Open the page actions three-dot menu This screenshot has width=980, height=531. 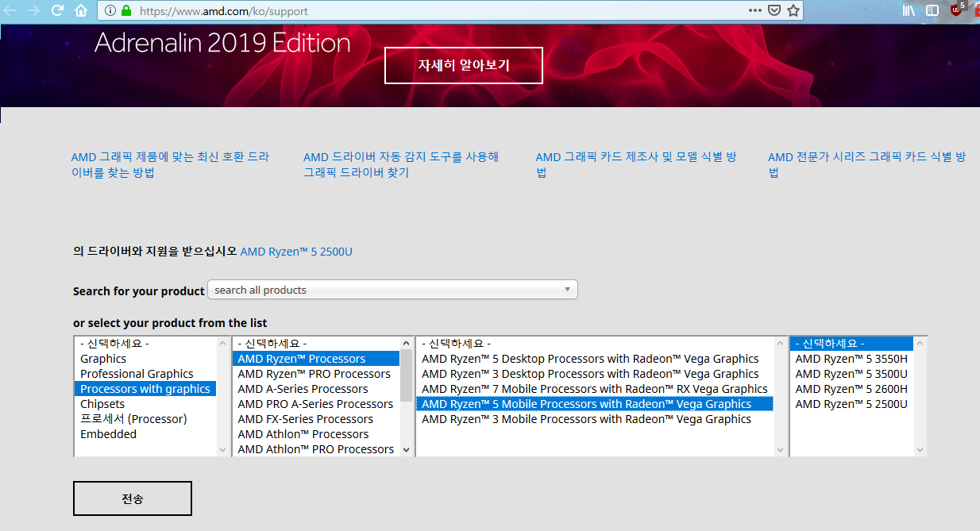click(755, 11)
